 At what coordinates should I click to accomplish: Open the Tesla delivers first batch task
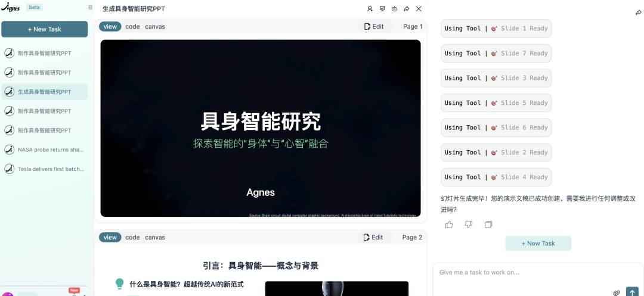click(x=44, y=169)
